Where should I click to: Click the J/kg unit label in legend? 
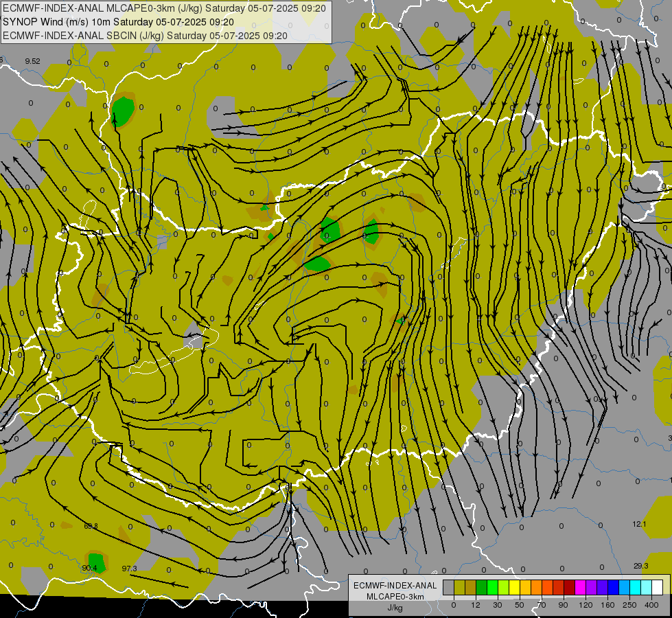(395, 608)
